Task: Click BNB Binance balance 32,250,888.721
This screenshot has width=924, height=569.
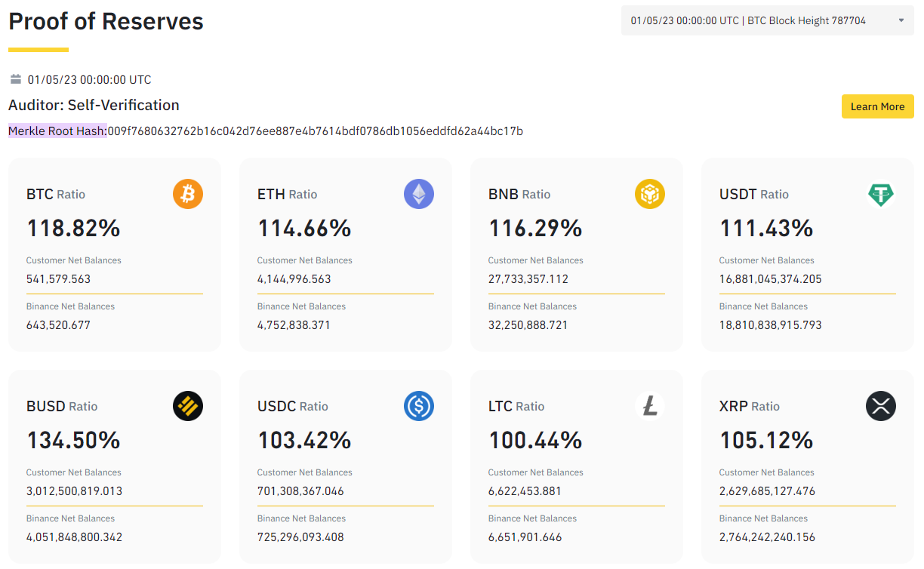Action: [528, 325]
